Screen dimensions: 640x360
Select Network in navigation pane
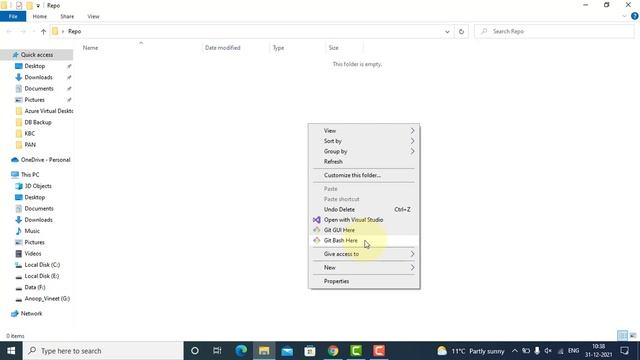point(31,313)
